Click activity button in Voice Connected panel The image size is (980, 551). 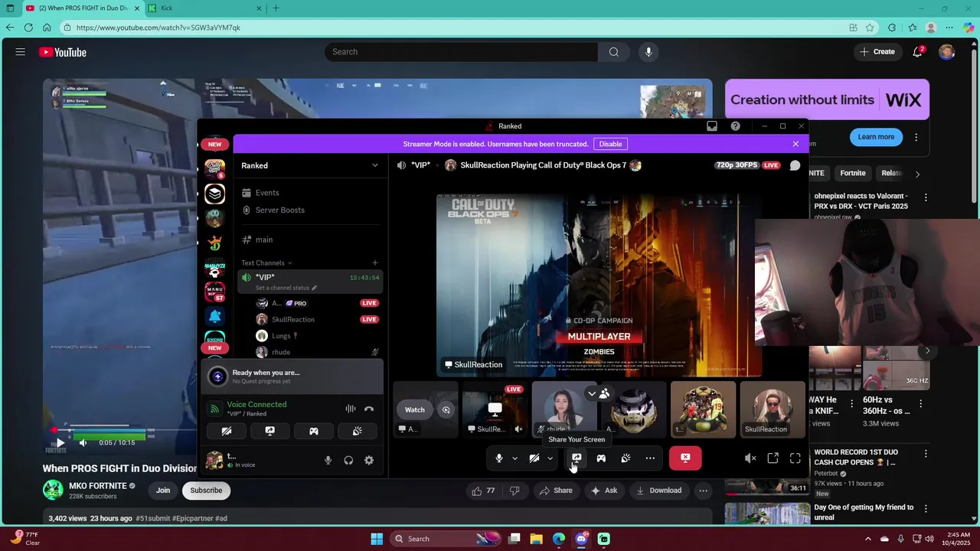(314, 432)
